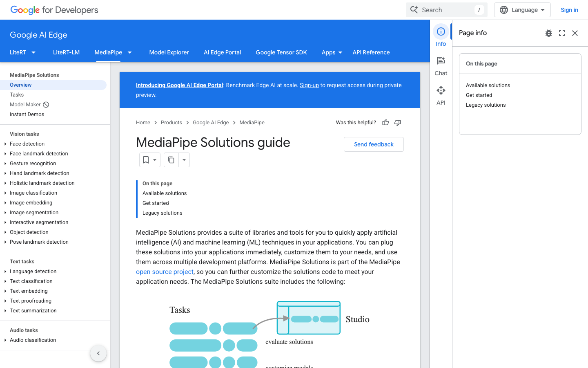Click the thumbs up helpful icon
This screenshot has width=588, height=368.
pos(385,122)
